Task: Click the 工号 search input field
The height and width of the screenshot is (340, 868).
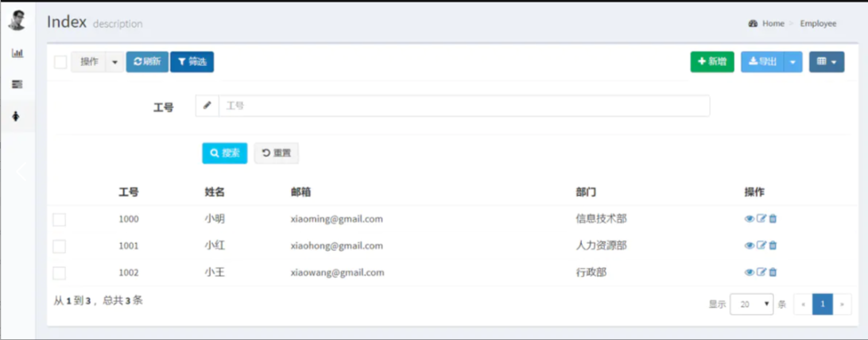Action: [463, 106]
